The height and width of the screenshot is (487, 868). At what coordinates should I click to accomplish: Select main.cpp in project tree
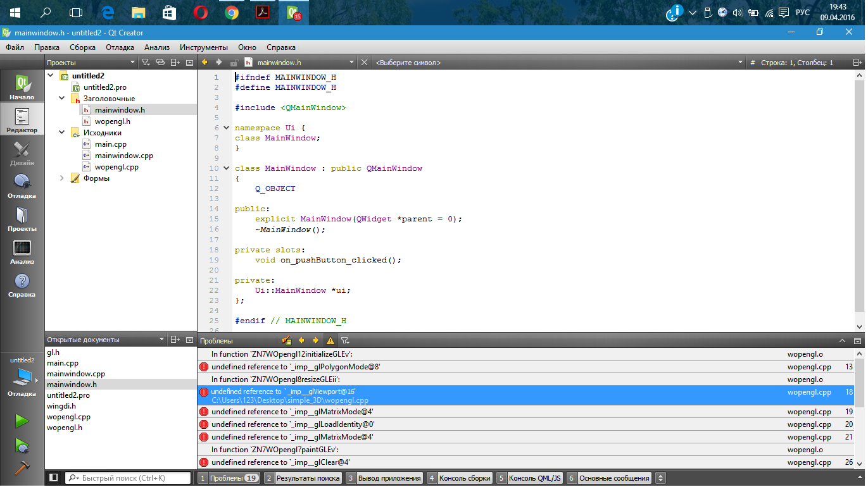111,144
